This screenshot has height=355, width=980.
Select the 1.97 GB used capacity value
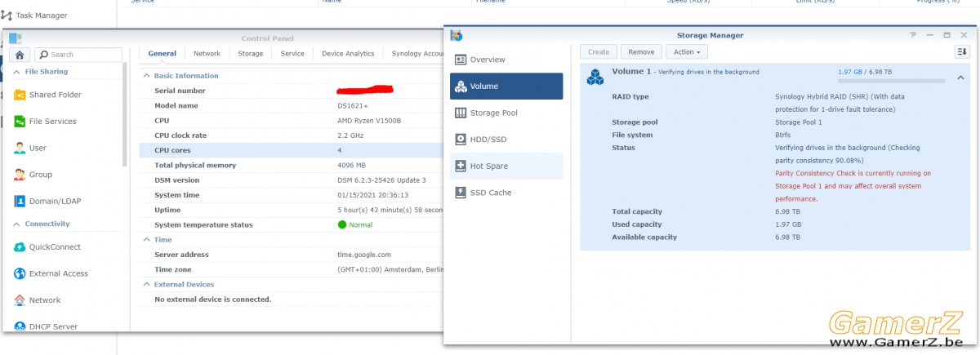pyautogui.click(x=788, y=224)
